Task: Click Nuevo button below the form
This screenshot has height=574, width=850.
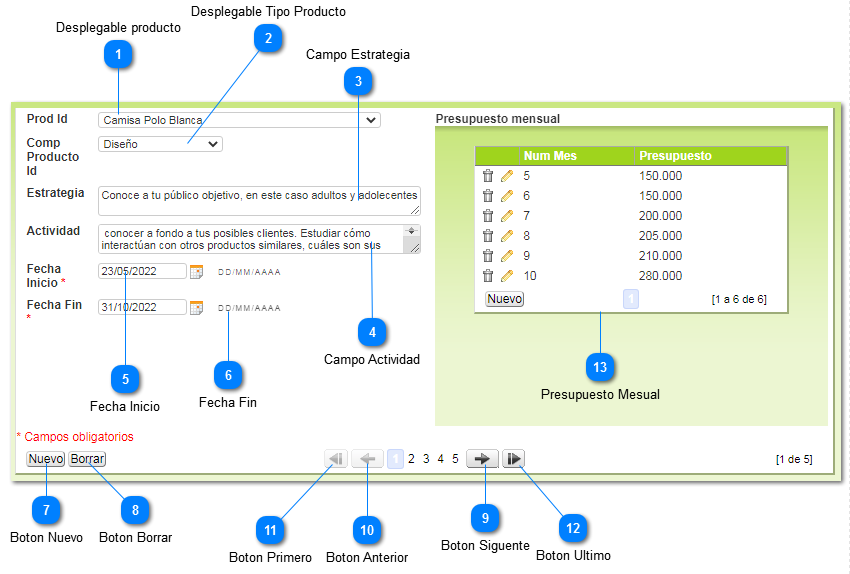Action: coord(46,459)
